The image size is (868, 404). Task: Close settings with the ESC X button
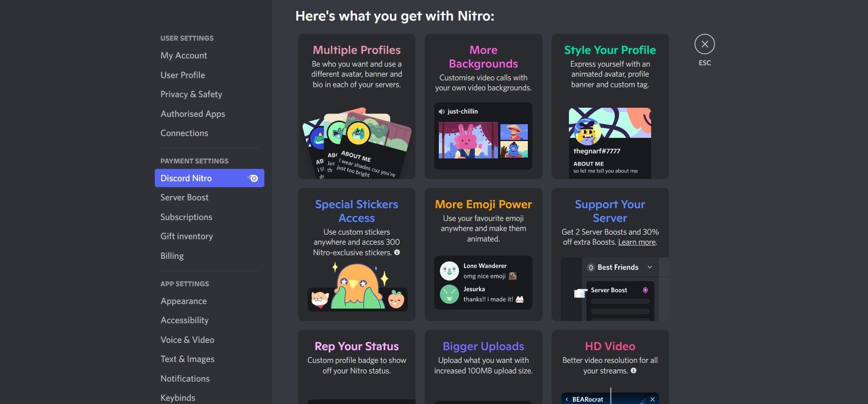pos(705,44)
